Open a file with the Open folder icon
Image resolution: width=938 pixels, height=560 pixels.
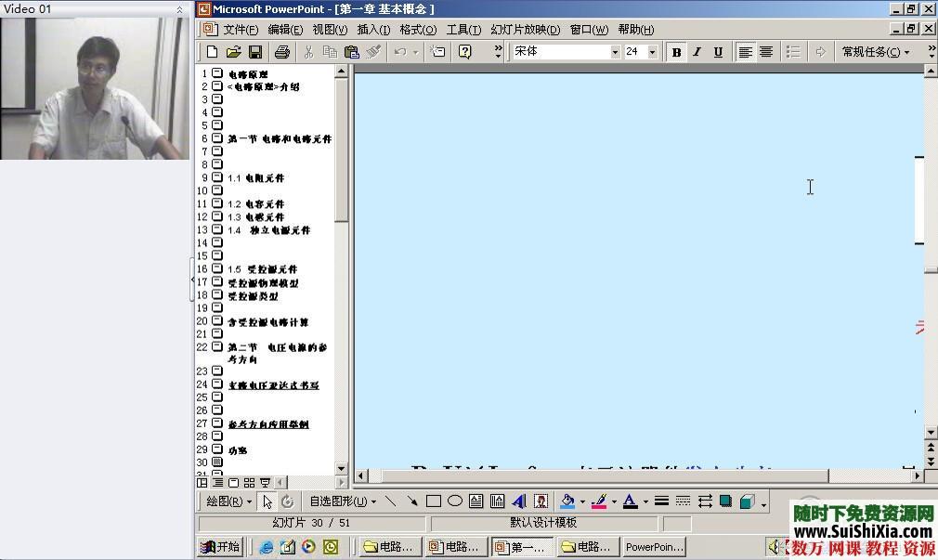233,52
